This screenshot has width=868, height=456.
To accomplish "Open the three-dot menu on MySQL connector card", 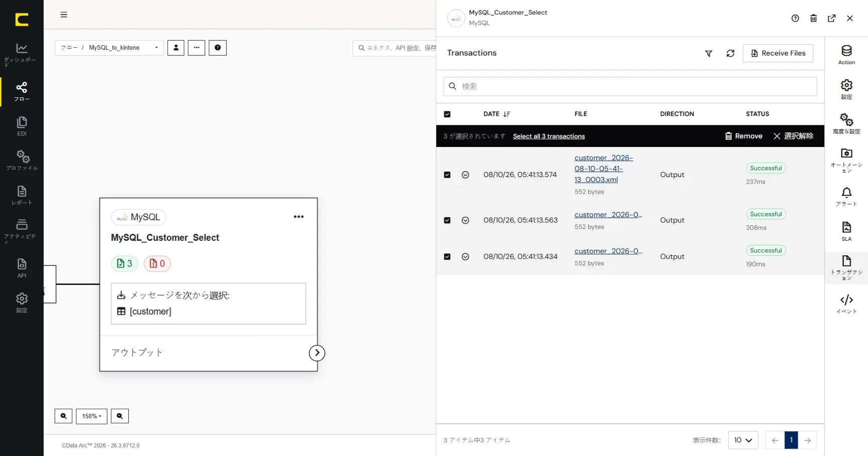I will (x=298, y=217).
